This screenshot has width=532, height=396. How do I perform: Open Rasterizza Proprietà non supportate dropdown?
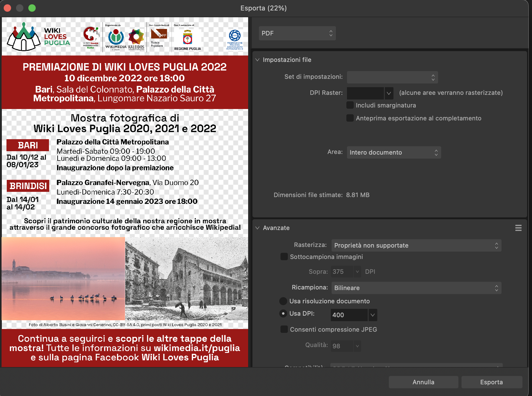(416, 245)
